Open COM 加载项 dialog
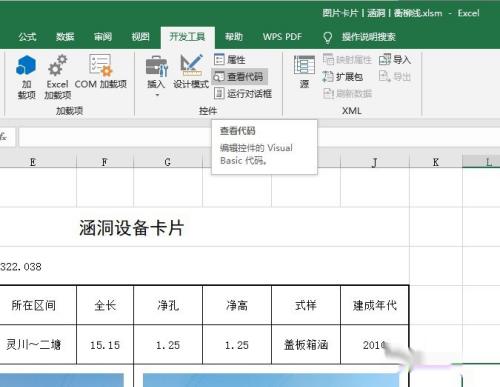The height and width of the screenshot is (387, 500). click(x=100, y=72)
